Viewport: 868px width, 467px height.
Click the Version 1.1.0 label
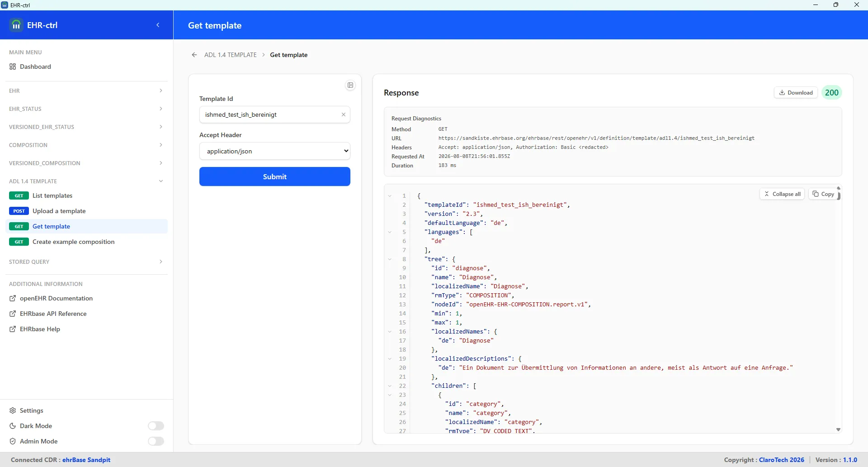(x=836, y=460)
